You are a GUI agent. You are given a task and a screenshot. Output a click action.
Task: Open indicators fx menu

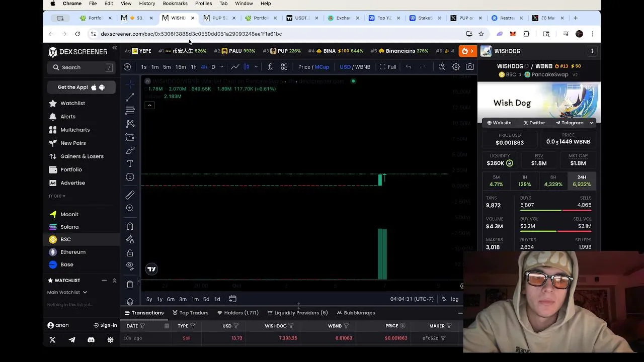click(x=270, y=67)
